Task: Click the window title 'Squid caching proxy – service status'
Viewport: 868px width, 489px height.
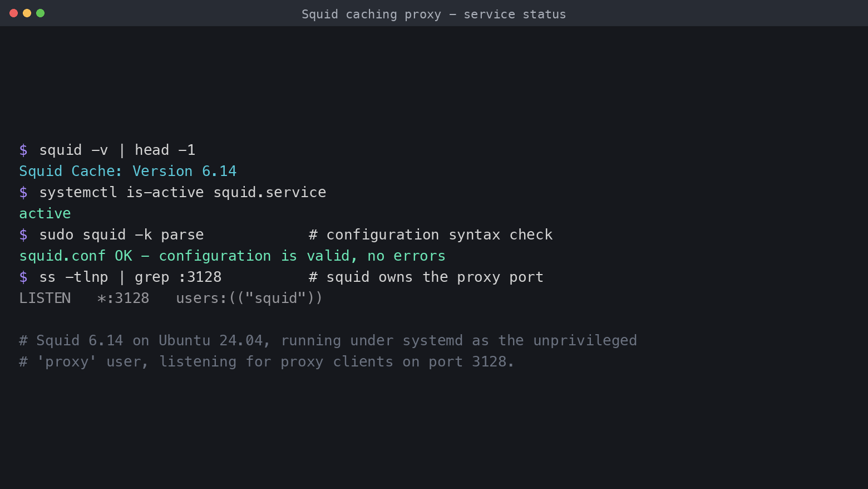Action: [x=433, y=14]
